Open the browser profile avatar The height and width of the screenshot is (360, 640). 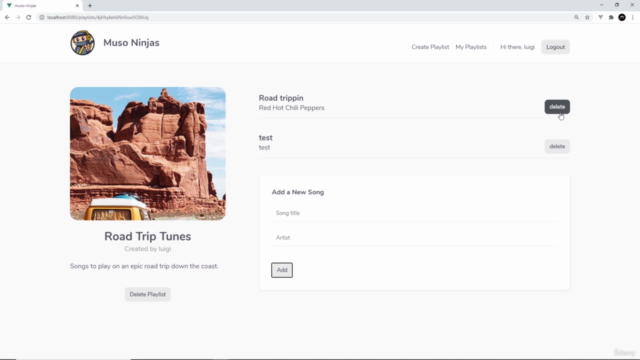click(x=622, y=18)
